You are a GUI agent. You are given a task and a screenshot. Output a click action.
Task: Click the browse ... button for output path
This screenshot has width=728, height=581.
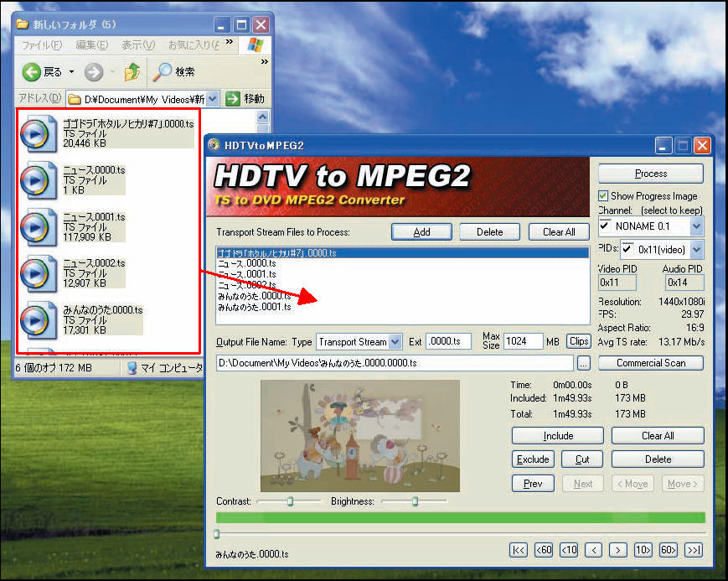(584, 363)
